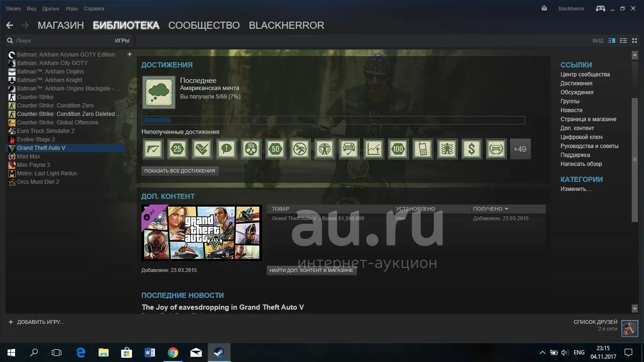
Task: Switch to list view mode
Action: (x=623, y=41)
